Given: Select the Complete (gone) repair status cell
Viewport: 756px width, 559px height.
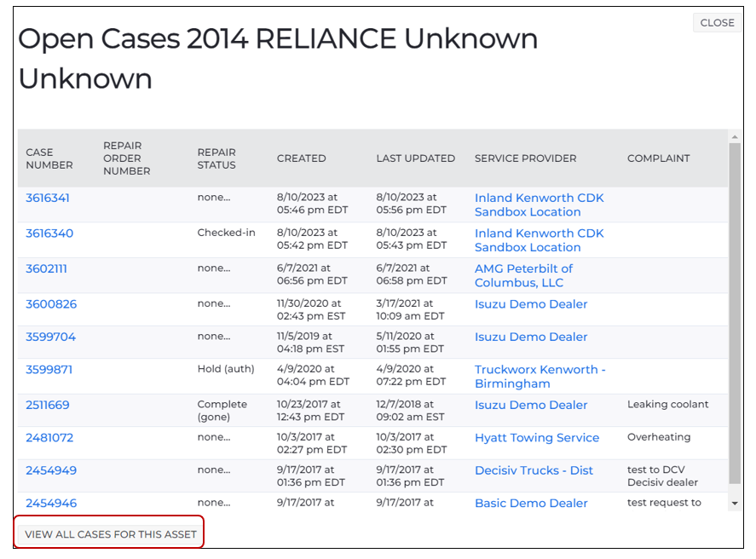Looking at the screenshot, I should coord(222,411).
